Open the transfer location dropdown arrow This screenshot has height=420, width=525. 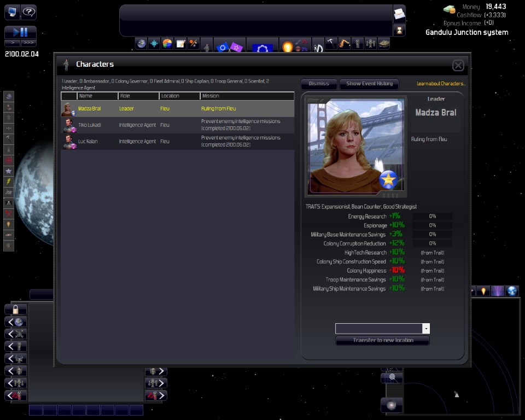[x=426, y=329]
